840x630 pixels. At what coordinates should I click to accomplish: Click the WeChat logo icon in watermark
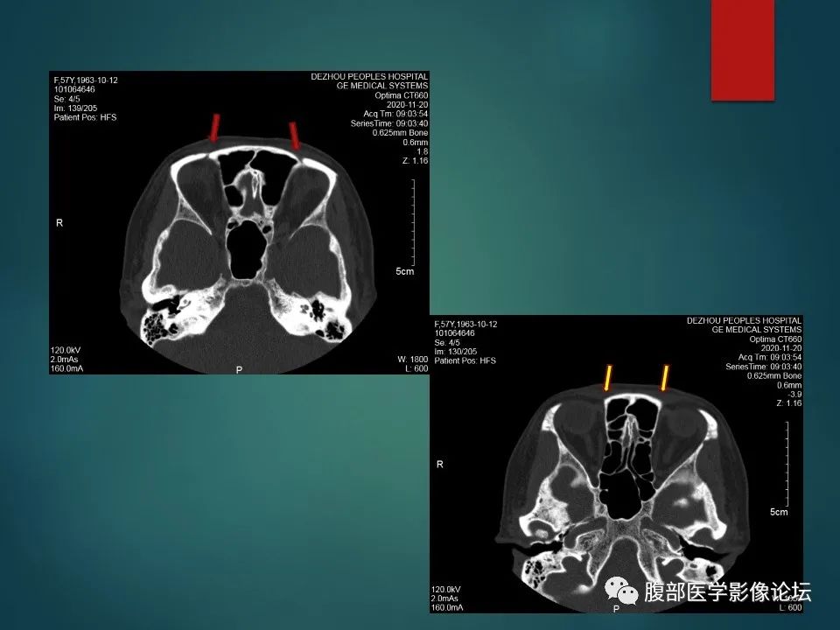tap(621, 591)
